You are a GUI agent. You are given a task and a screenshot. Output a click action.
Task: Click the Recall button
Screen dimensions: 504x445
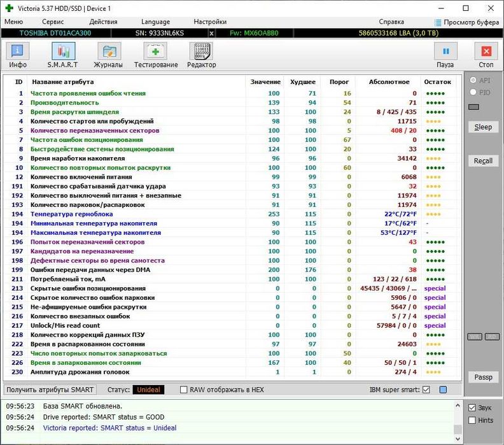(x=483, y=161)
